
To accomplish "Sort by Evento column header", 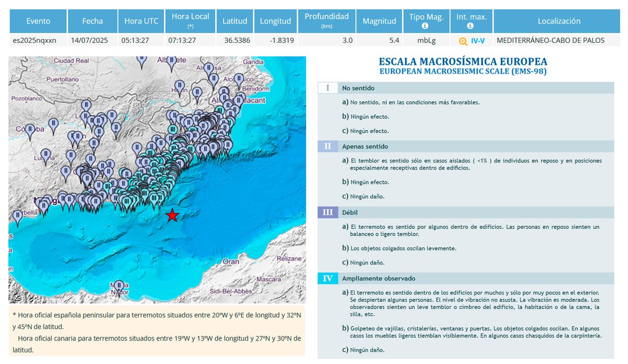I will tap(38, 21).
